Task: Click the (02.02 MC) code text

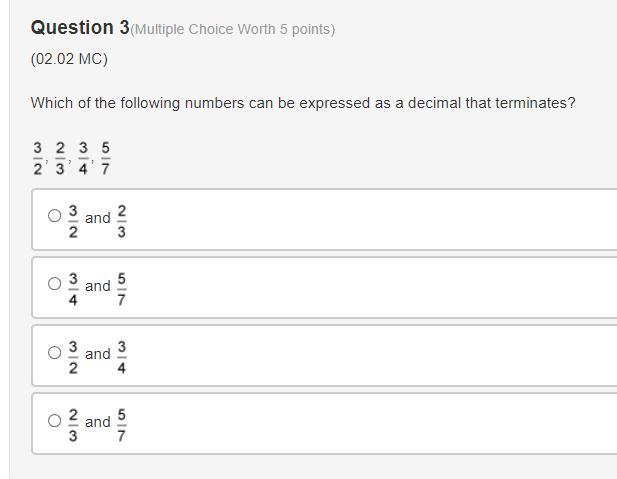Action: 69,59
